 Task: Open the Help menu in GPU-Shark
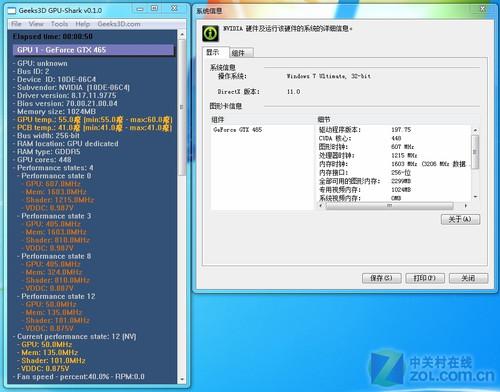(83, 24)
